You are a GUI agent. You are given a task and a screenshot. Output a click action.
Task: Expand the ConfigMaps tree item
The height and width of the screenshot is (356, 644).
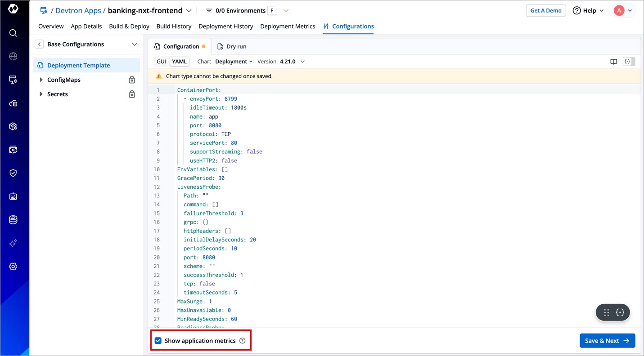[41, 80]
